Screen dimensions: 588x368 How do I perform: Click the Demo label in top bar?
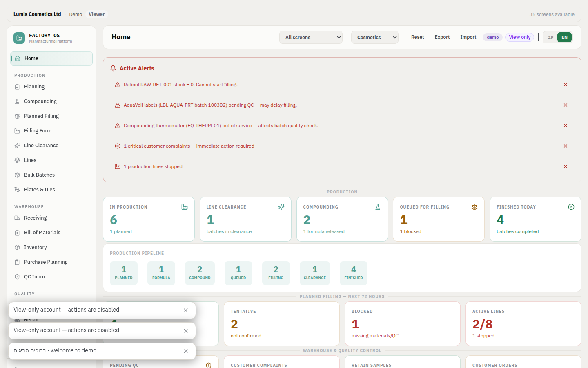point(76,14)
